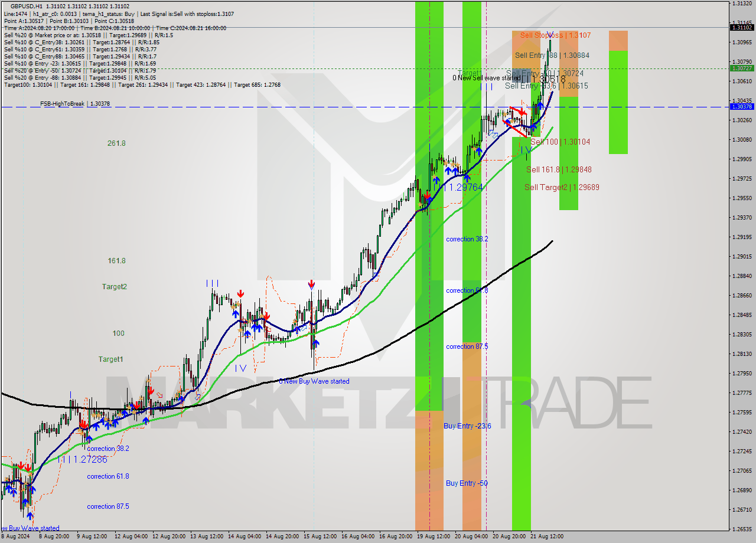Click the FSB-HighToBreak | 1.30378 label
Screen dimensions: 756x543
click(75, 104)
